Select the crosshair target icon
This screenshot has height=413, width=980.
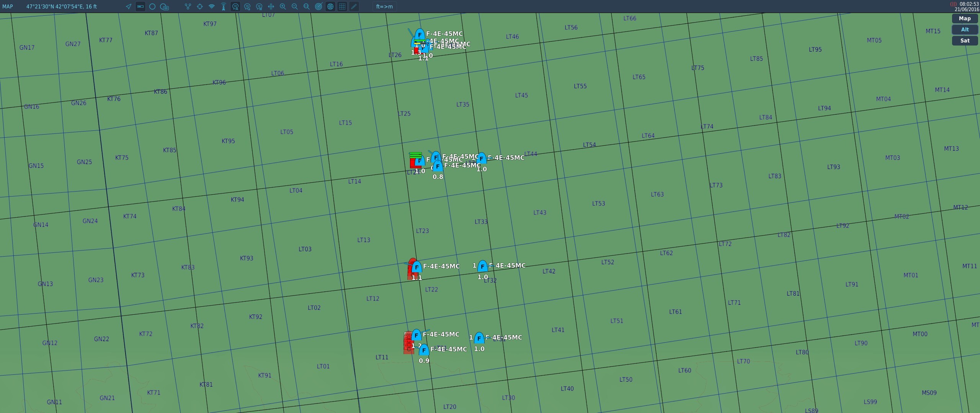tap(200, 7)
